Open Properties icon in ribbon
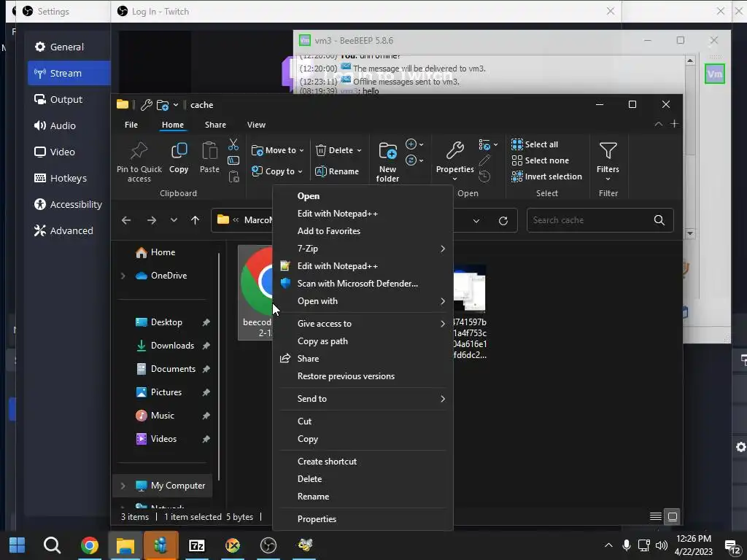Viewport: 747px width, 560px height. (x=455, y=151)
